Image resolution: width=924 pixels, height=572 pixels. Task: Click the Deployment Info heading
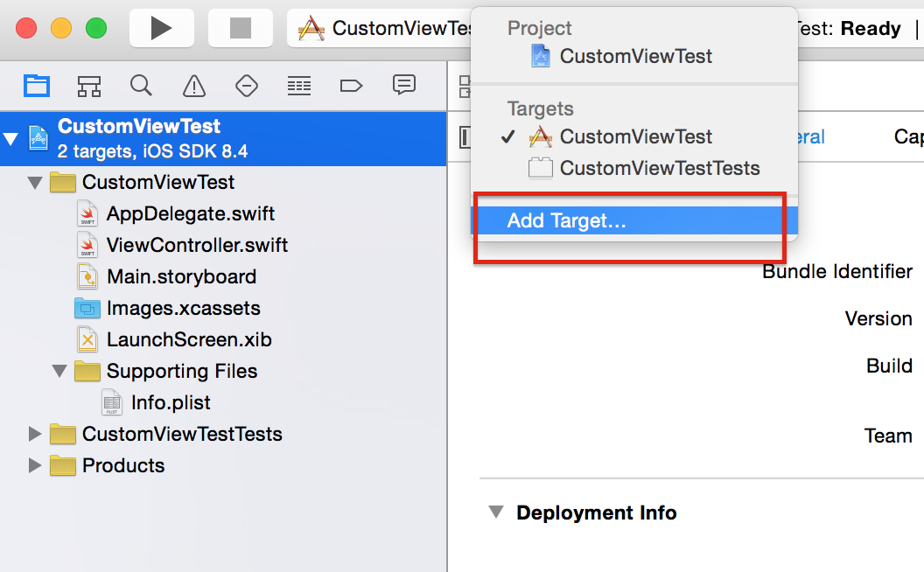tap(597, 513)
